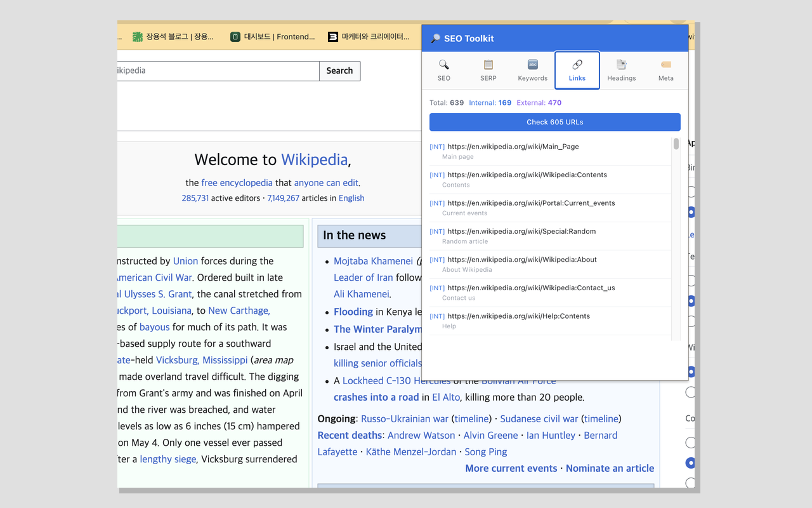Image resolution: width=812 pixels, height=508 pixels.
Task: Open the 장용석 블로그 bookmark
Action: pyautogui.click(x=173, y=37)
